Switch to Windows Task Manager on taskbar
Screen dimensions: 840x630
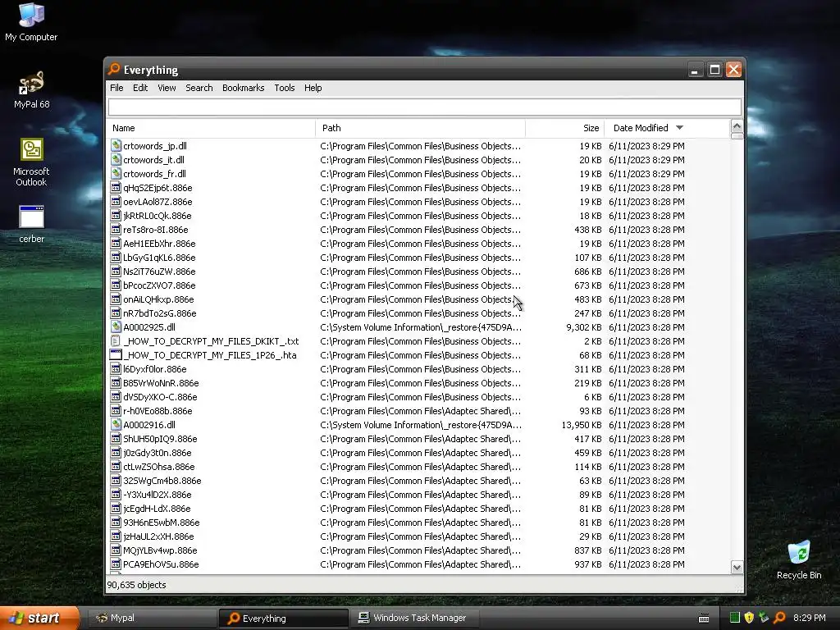point(414,618)
